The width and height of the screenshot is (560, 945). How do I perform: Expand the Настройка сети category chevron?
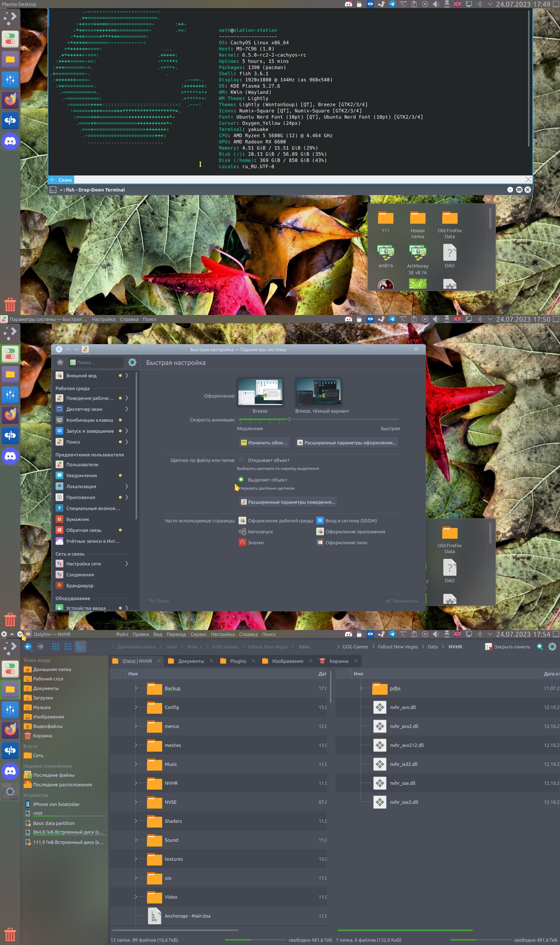[127, 563]
